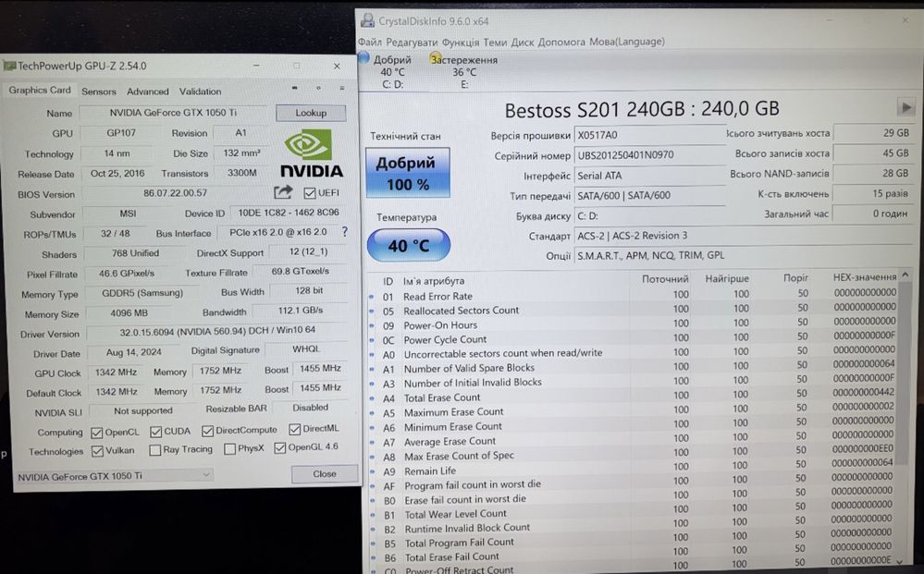The height and width of the screenshot is (574, 924).
Task: Click blue status orb for disk C: D:
Action: click(363, 58)
